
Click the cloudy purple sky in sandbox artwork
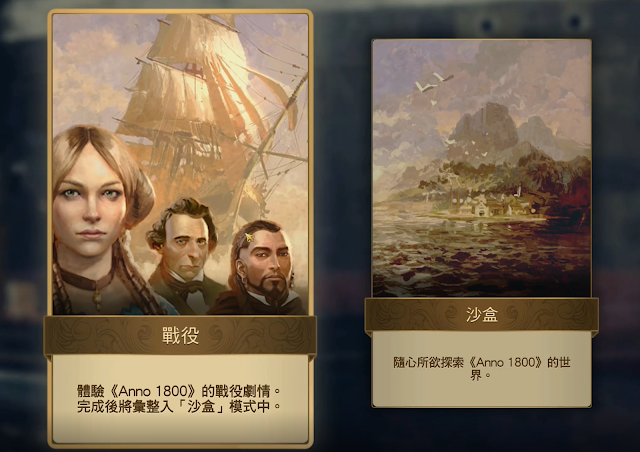point(482,73)
